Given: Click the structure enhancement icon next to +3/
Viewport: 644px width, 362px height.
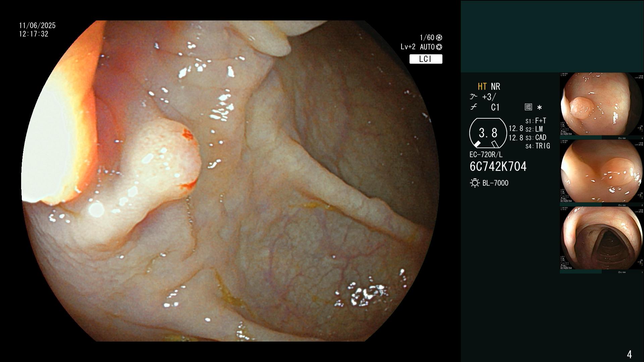Looking at the screenshot, I should (473, 97).
